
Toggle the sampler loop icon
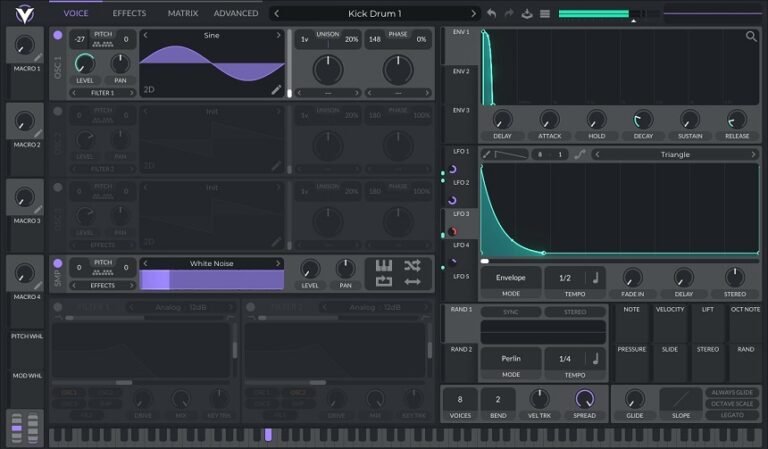click(x=384, y=282)
